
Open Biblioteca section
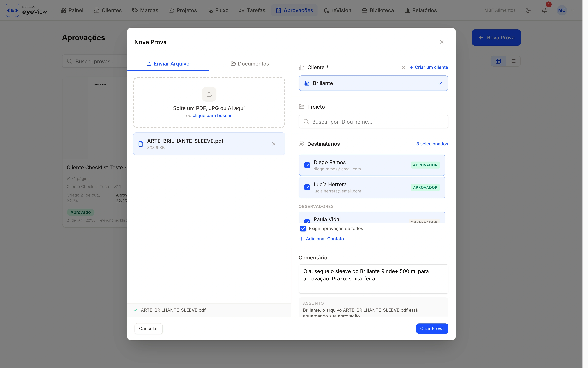pos(378,10)
